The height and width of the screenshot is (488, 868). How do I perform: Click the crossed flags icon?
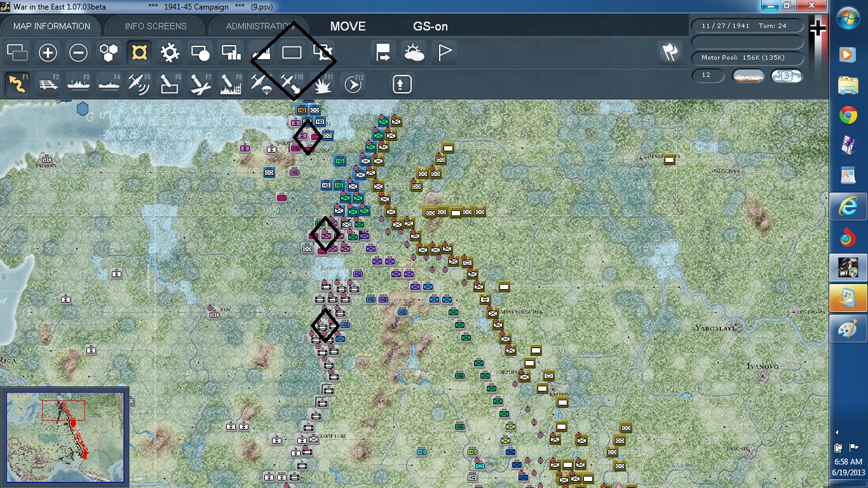click(669, 53)
